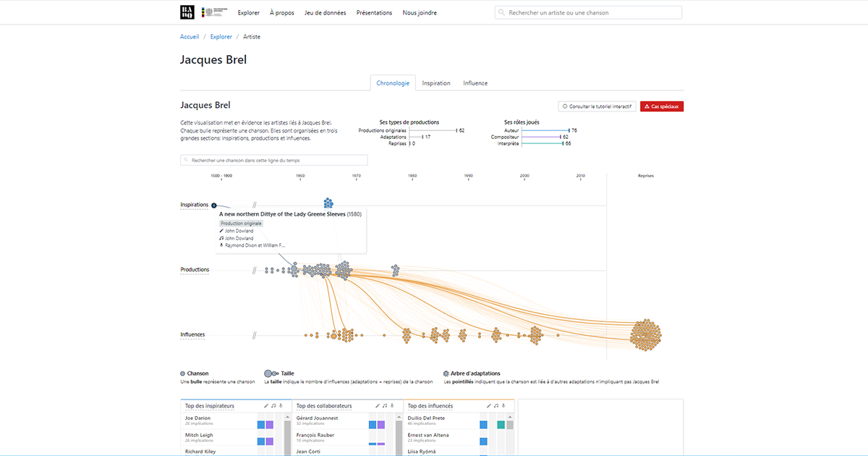Click the Auteur role bar
Image resolution: width=868 pixels, height=456 pixels.
545,130
